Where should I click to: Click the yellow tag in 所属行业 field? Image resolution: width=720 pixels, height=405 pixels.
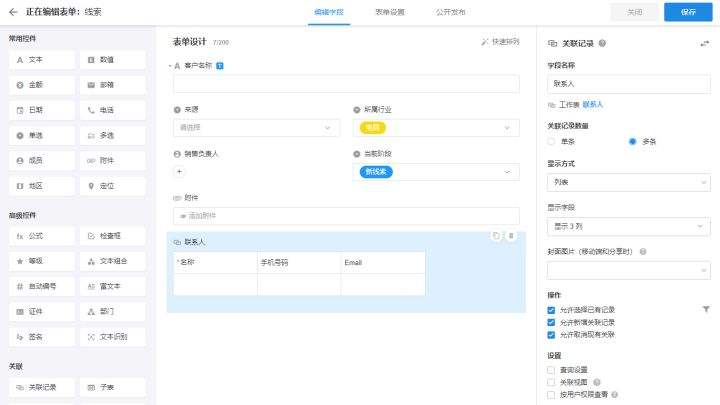372,128
